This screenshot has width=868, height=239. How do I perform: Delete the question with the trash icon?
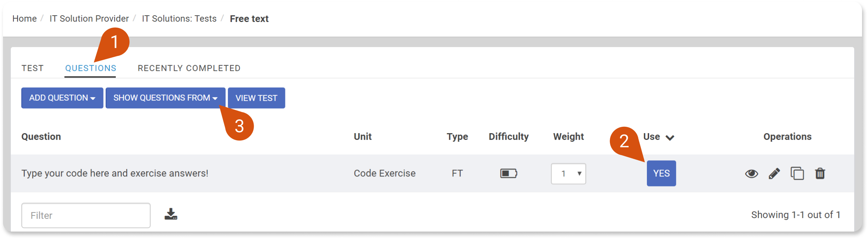click(820, 173)
